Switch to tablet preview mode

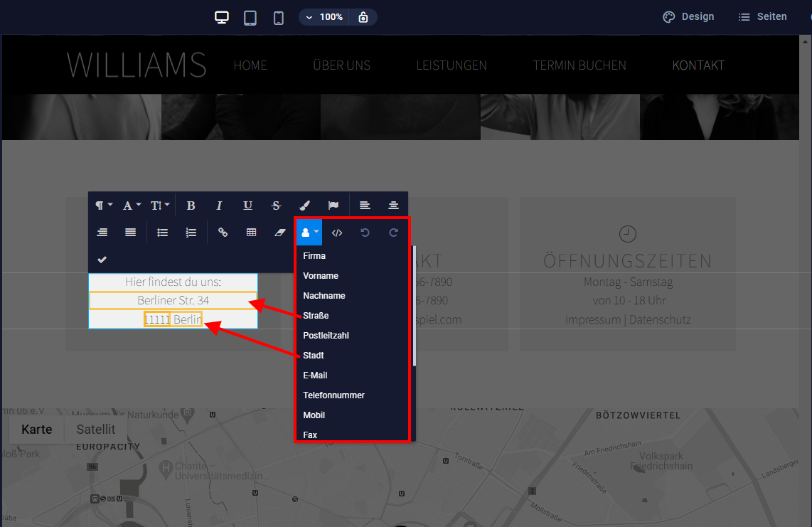click(x=250, y=18)
